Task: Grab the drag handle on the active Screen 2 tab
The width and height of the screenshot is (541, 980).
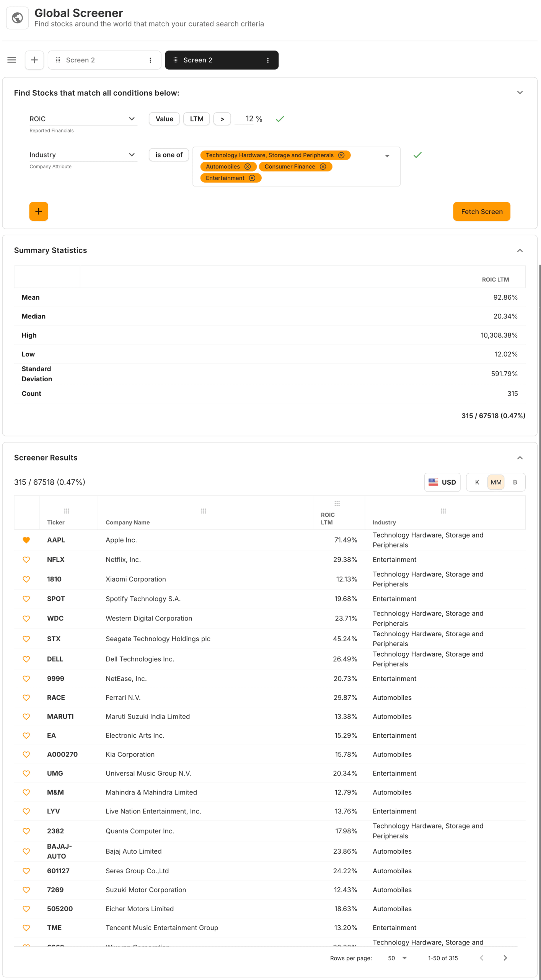Action: (x=175, y=60)
